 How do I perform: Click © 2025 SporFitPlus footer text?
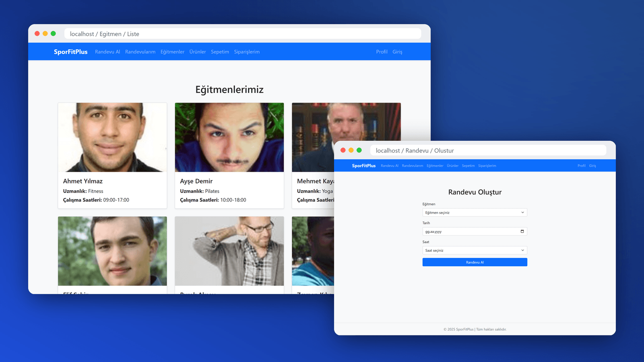(475, 329)
